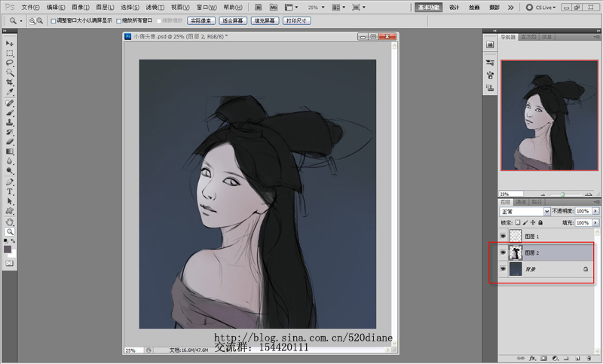
Task: Enable 缩放所有窗口 checkbox
Action: (118, 21)
